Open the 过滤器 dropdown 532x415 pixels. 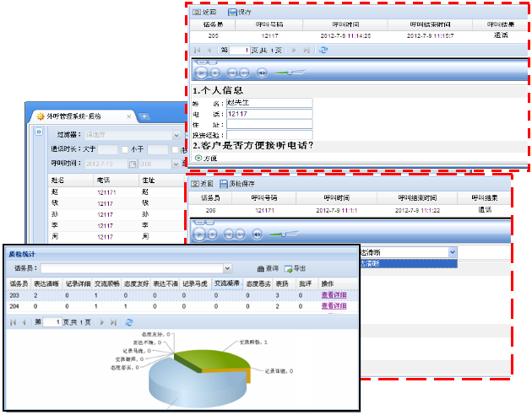[x=176, y=135]
